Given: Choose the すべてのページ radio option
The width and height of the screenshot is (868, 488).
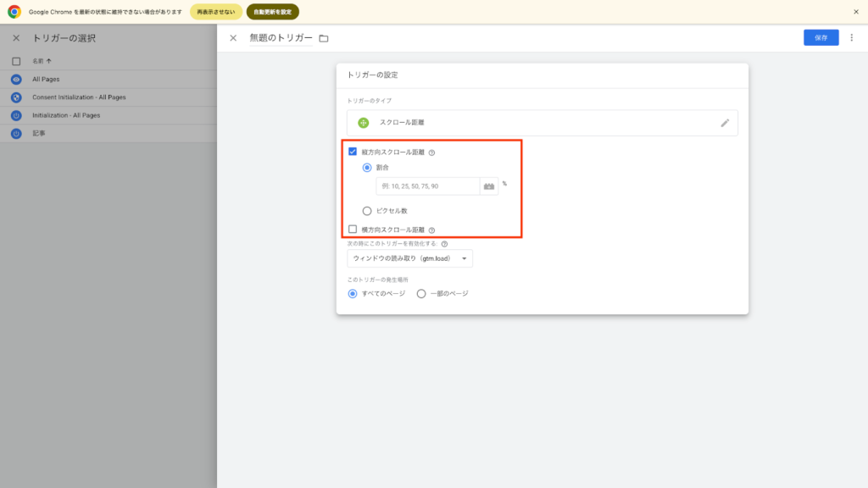Looking at the screenshot, I should click(x=353, y=293).
